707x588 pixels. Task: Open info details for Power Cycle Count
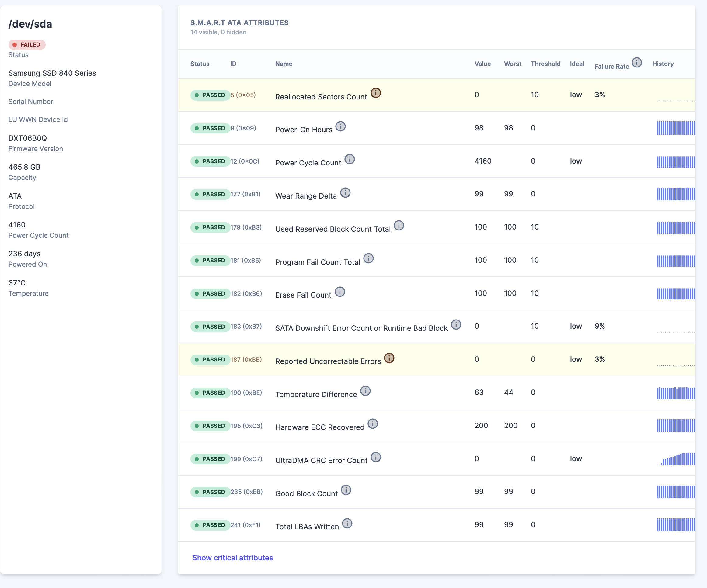[x=350, y=159]
